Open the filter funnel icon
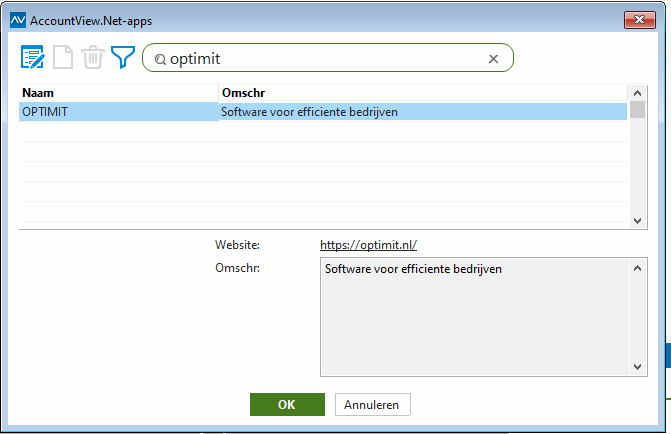 (x=123, y=57)
